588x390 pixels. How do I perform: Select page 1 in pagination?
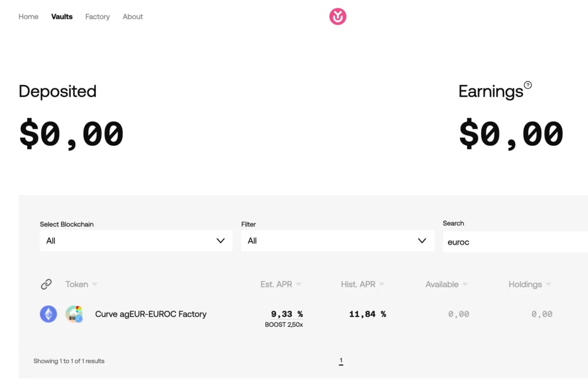[x=341, y=361]
